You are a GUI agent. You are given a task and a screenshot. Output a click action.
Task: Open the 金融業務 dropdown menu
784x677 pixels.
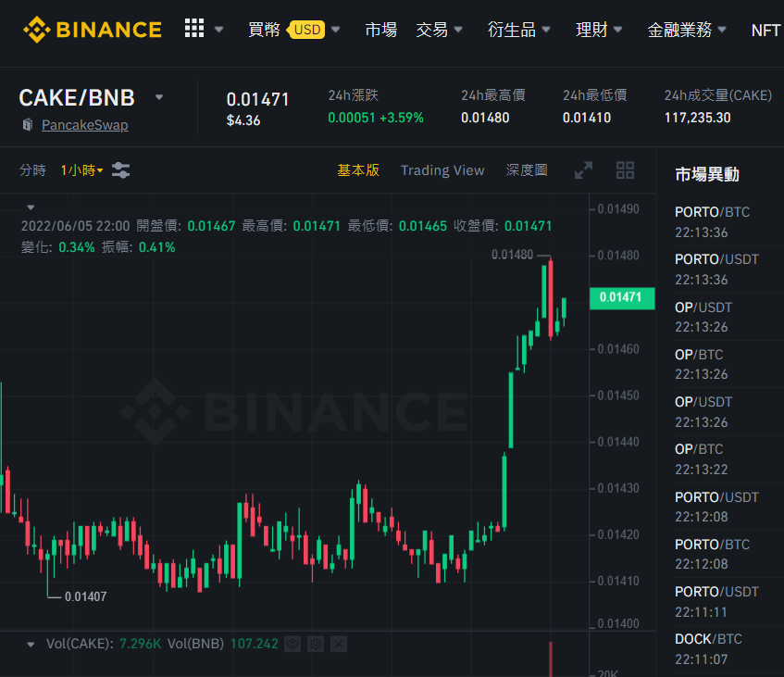click(x=687, y=30)
